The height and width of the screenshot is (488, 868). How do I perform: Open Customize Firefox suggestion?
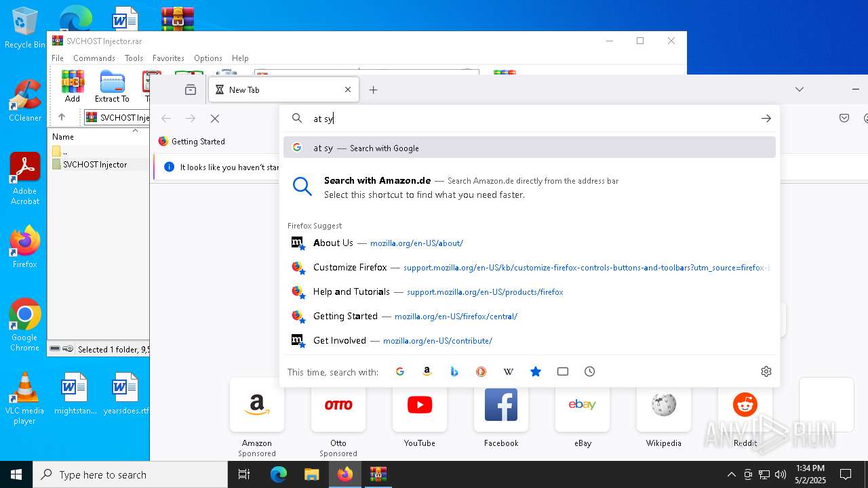530,267
